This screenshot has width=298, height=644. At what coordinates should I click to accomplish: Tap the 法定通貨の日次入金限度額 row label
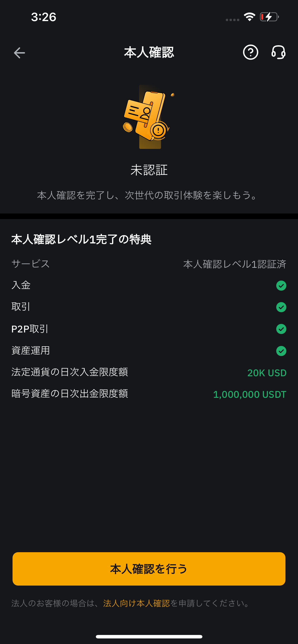pos(70,372)
